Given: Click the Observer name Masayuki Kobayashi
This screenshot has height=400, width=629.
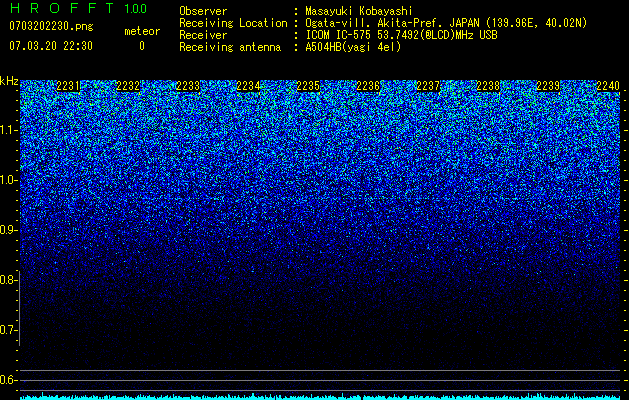Looking at the screenshot, I should tap(359, 11).
